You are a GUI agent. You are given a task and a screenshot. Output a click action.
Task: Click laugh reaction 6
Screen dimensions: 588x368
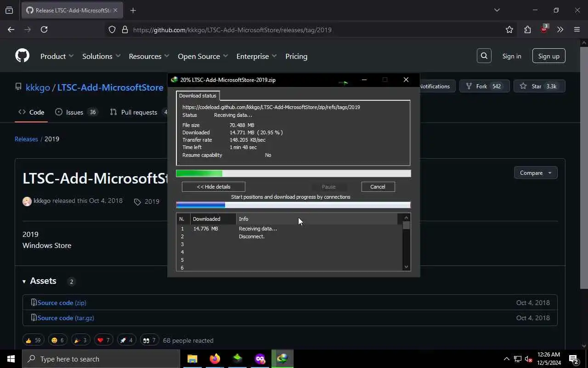tap(57, 340)
